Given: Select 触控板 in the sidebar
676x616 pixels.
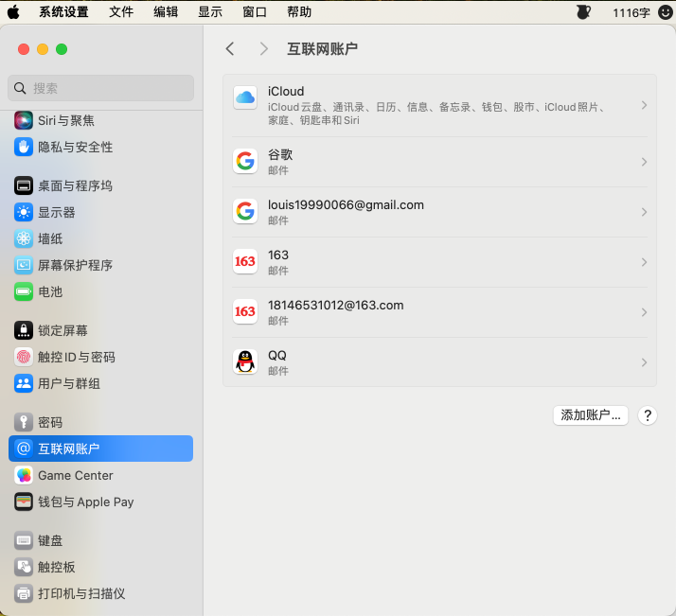Looking at the screenshot, I should [101, 567].
